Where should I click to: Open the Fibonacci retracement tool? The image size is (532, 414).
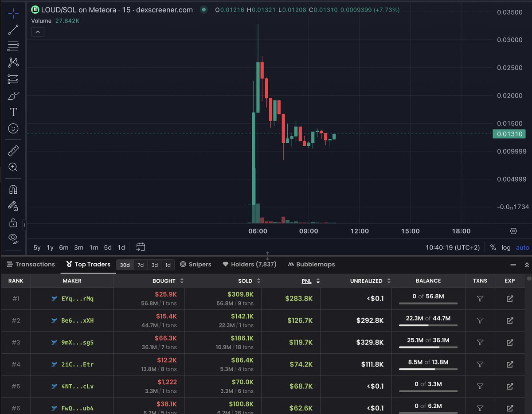(13, 46)
